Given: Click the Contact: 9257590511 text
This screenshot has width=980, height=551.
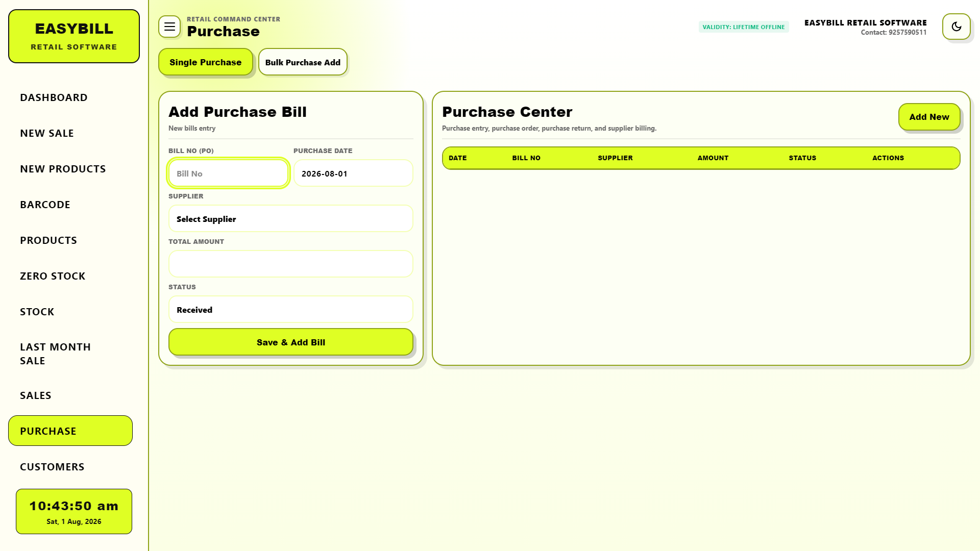Looking at the screenshot, I should (894, 33).
